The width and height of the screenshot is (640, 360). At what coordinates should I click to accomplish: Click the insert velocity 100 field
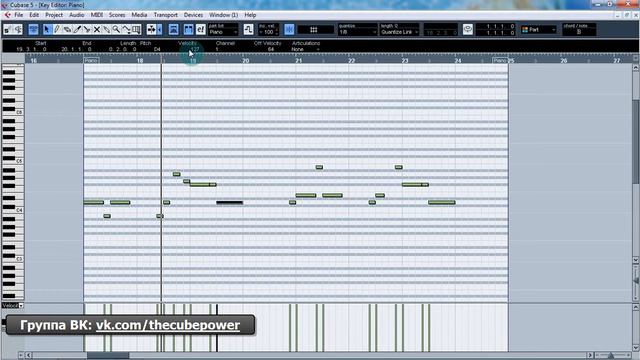(x=268, y=32)
